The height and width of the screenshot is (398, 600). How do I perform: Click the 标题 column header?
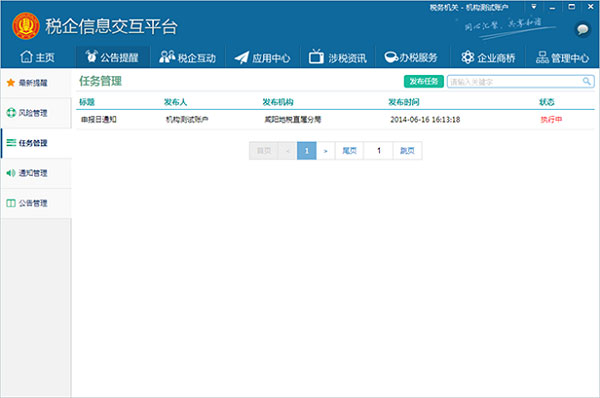coord(87,102)
